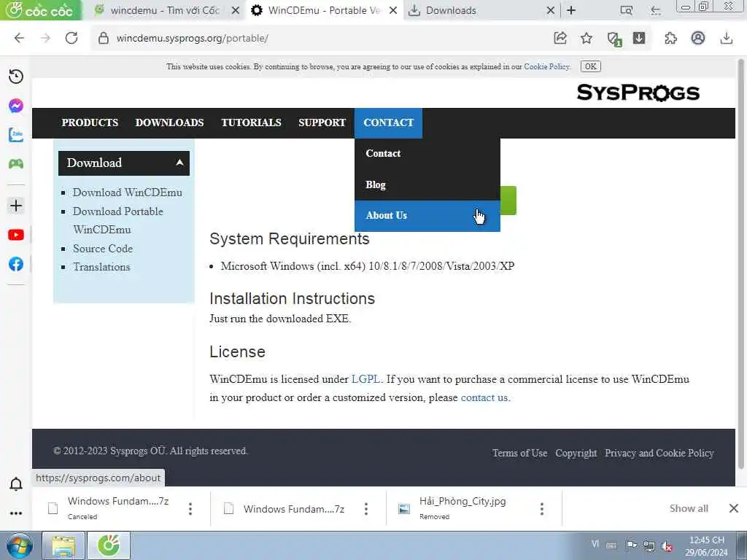The height and width of the screenshot is (560, 747).
Task: Open Privacy and Cookie Policy link
Action: (659, 453)
